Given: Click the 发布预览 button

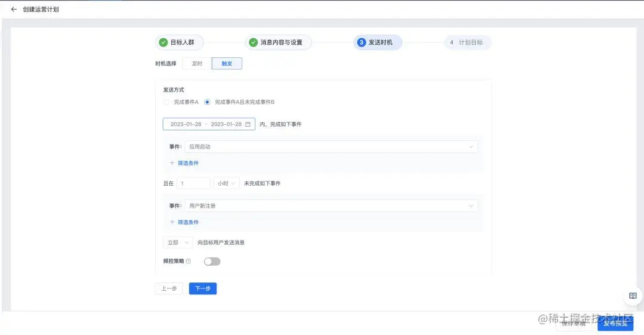Looking at the screenshot, I should coord(615,324).
